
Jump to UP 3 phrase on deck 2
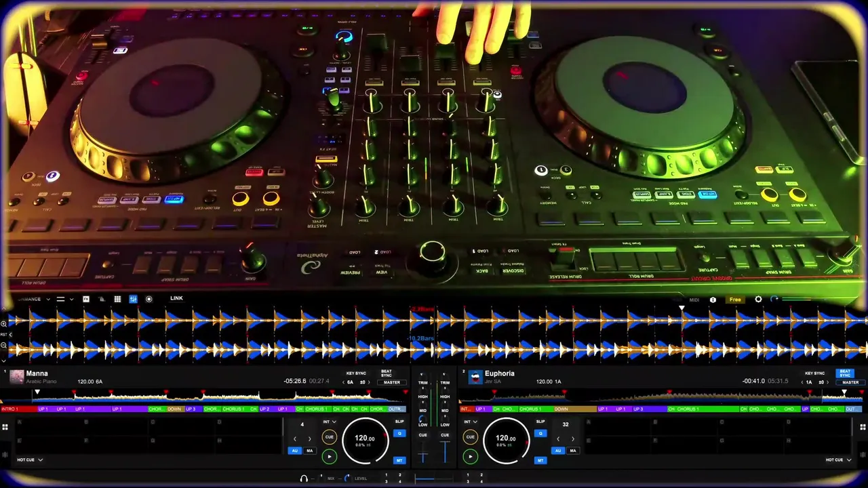click(650, 409)
